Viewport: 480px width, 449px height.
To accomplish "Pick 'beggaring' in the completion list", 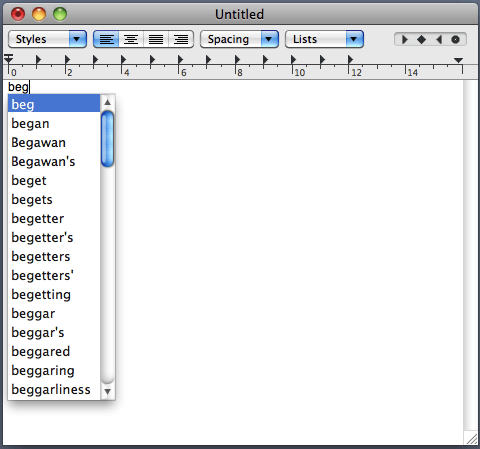I will click(x=54, y=370).
